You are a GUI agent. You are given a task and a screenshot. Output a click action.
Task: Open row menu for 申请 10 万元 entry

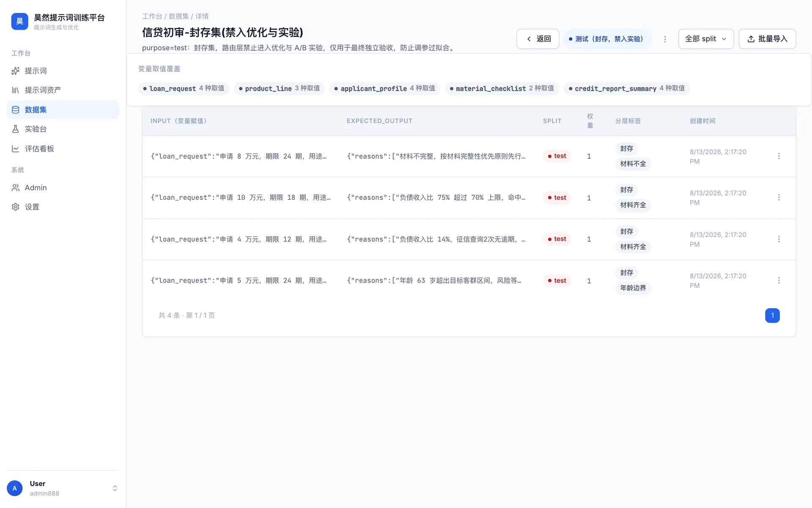tap(779, 197)
